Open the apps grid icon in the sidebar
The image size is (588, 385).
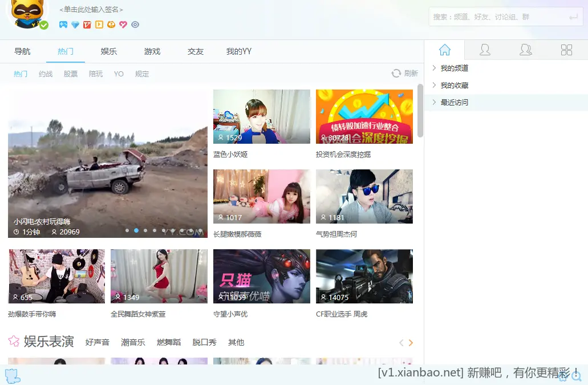click(x=566, y=50)
